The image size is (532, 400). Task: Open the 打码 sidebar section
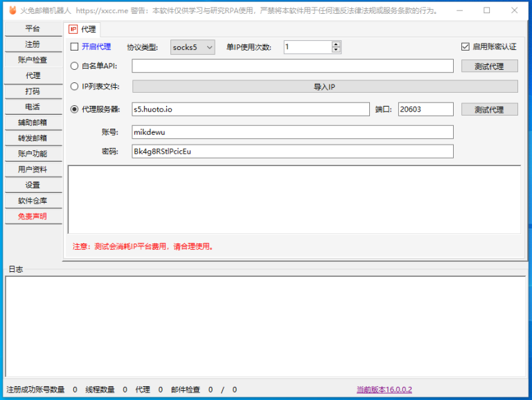(33, 91)
